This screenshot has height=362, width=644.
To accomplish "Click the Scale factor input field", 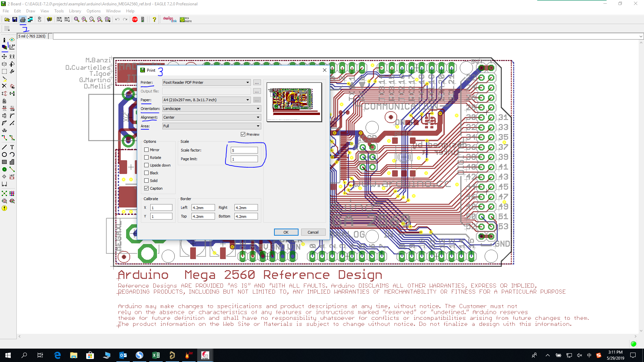I will [244, 150].
